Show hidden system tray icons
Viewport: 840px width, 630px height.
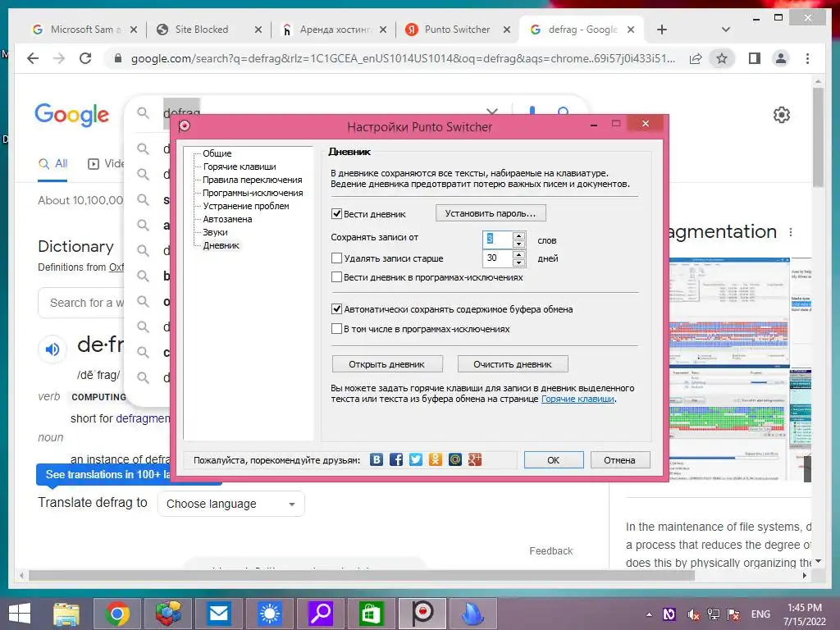[x=649, y=614]
